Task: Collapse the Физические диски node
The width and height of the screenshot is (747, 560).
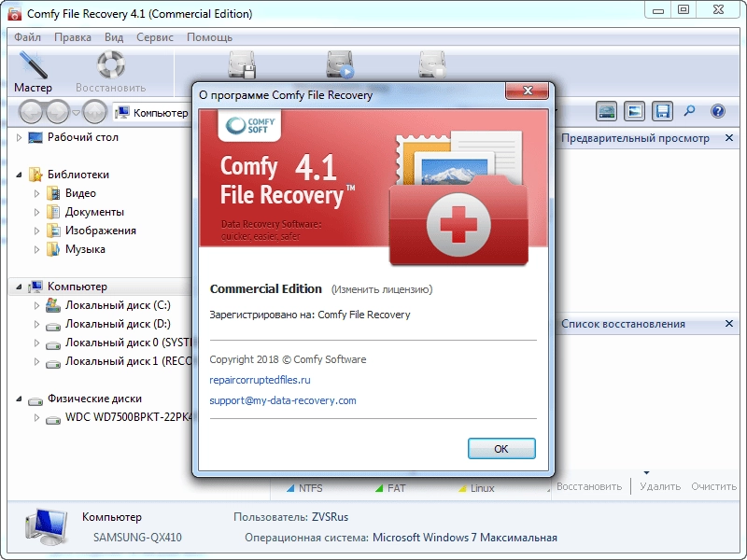Action: click(19, 399)
